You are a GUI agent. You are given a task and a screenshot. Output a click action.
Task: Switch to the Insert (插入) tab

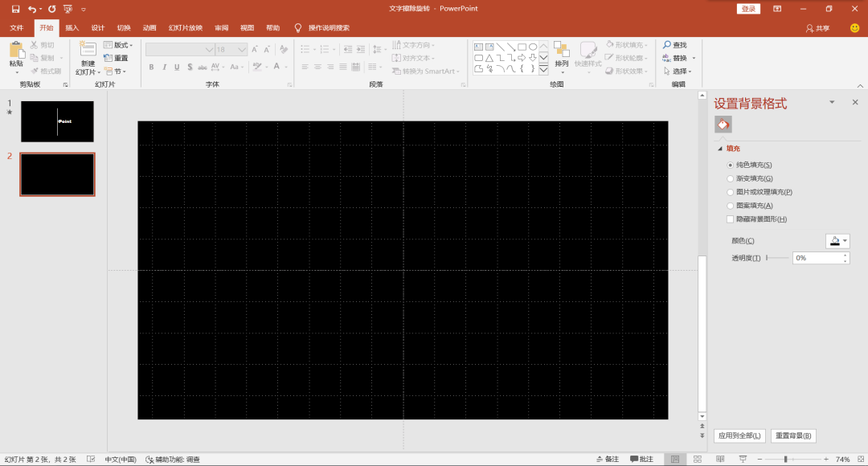click(x=72, y=28)
